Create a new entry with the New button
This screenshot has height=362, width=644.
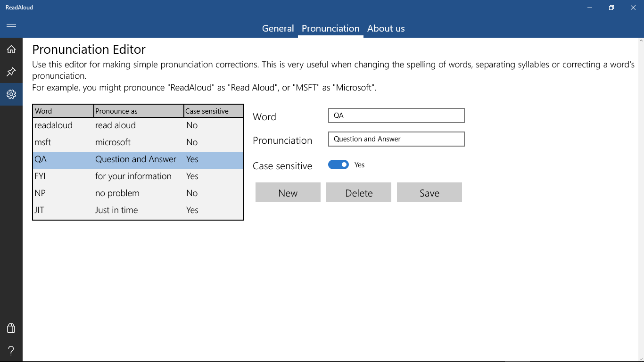point(288,192)
